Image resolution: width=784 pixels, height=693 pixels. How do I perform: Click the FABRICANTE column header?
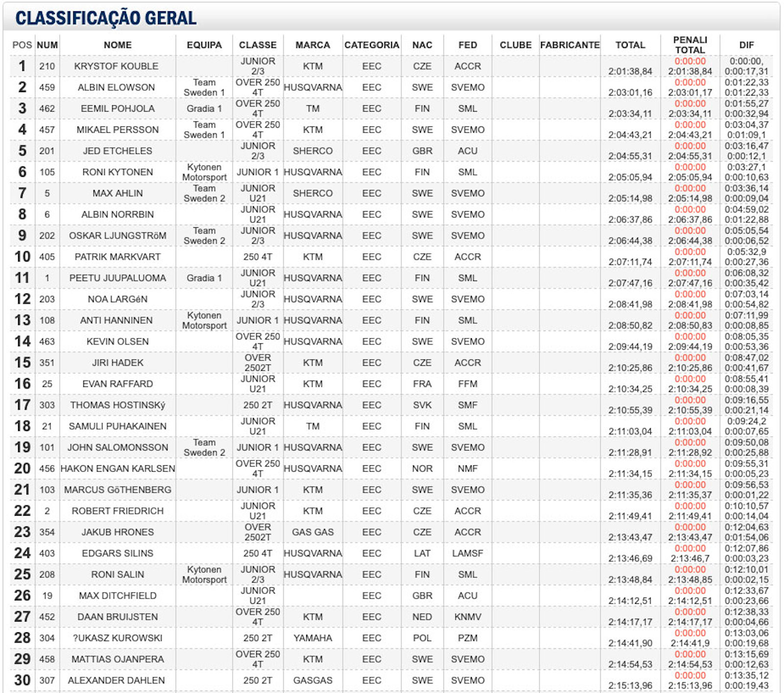[x=570, y=45]
